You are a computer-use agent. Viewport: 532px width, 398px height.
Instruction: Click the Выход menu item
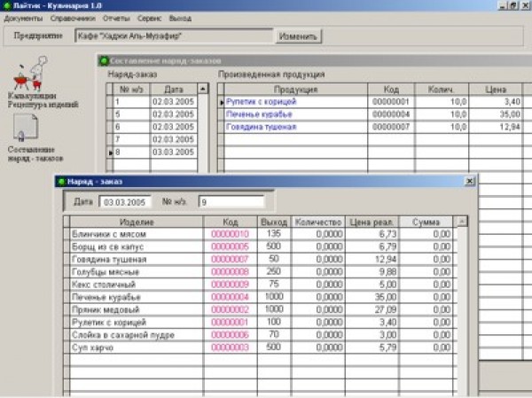coord(180,19)
